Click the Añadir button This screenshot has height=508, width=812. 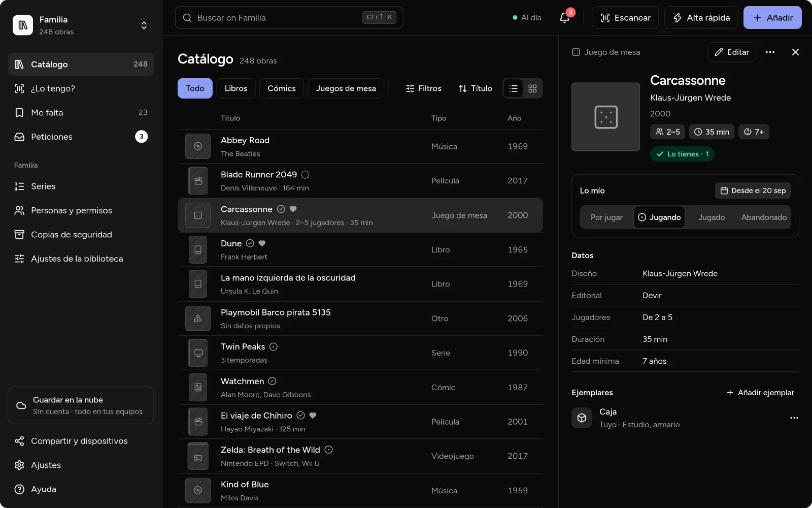772,18
